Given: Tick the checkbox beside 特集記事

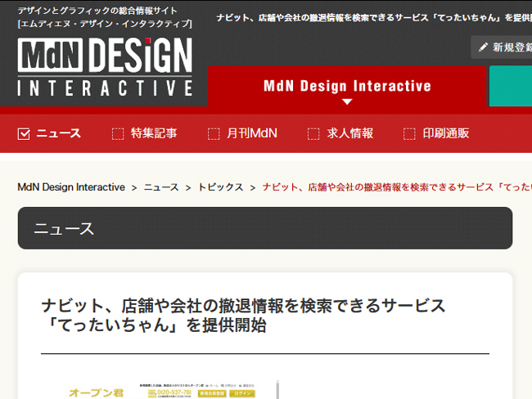Looking at the screenshot, I should [x=118, y=133].
